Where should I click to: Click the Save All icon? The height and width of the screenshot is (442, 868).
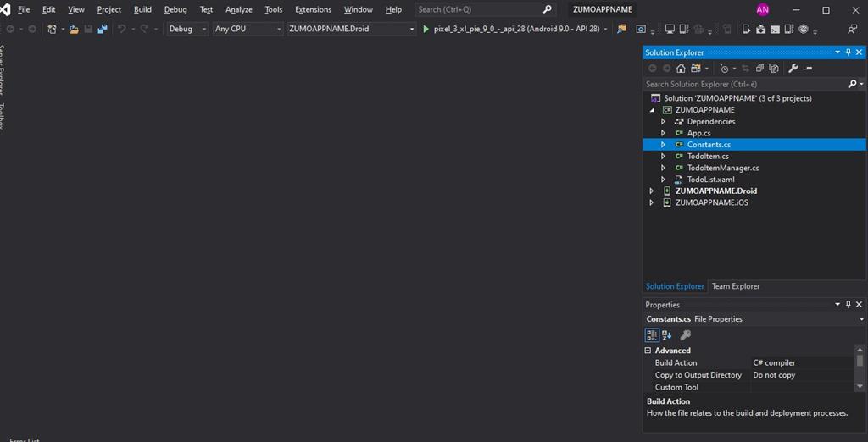[103, 29]
